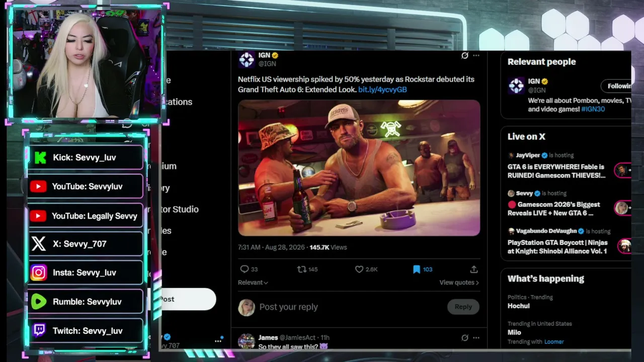644x362 pixels.
Task: Click the 'Relevant people' heading
Action: click(x=542, y=62)
